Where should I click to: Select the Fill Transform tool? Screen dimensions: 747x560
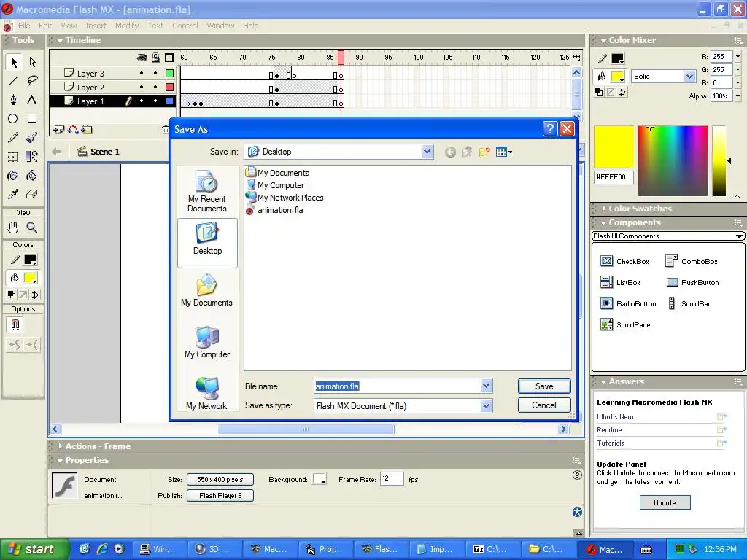[32, 156]
